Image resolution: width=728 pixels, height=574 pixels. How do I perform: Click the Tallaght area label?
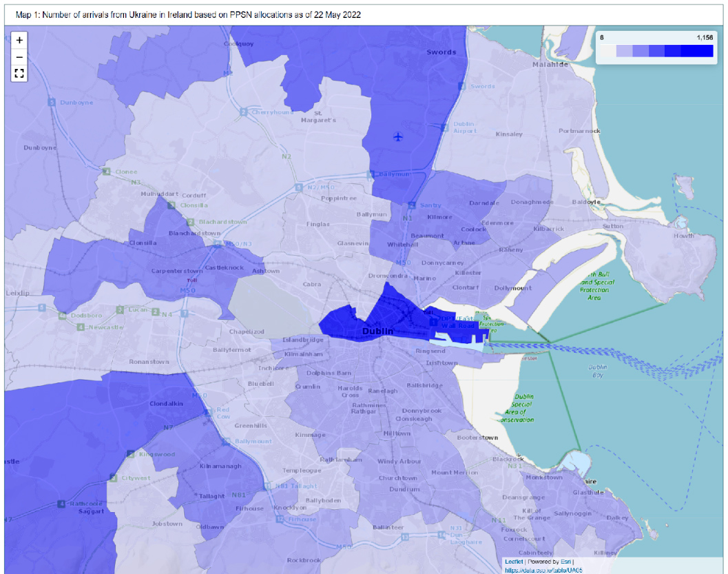211,496
